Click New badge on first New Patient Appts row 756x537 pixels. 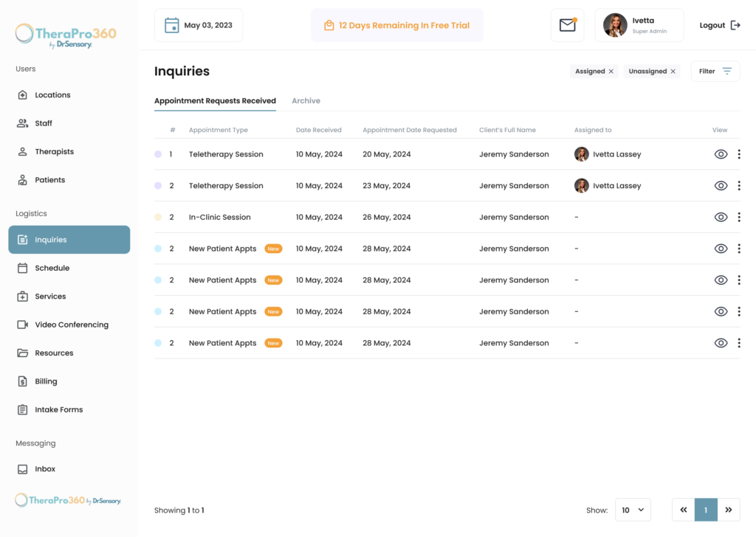273,249
